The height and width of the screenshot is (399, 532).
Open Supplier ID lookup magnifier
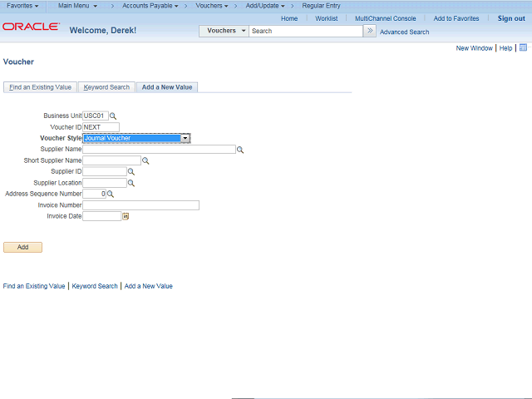coord(131,172)
